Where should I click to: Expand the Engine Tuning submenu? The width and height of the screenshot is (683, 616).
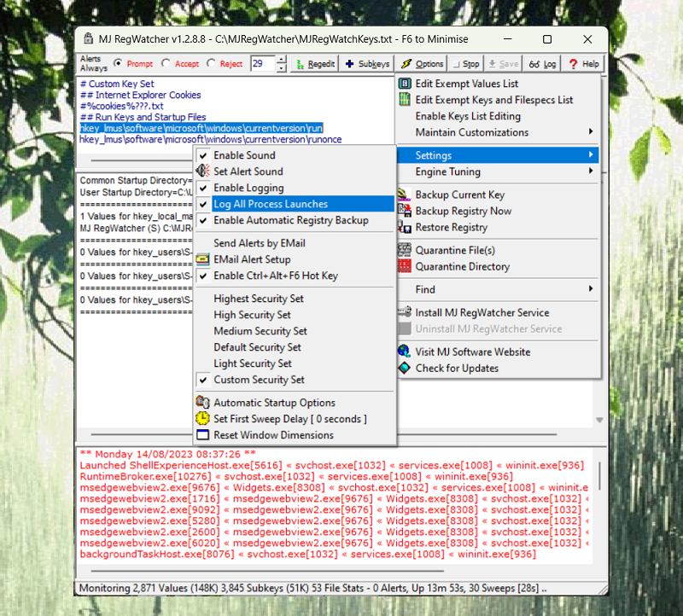coord(499,171)
